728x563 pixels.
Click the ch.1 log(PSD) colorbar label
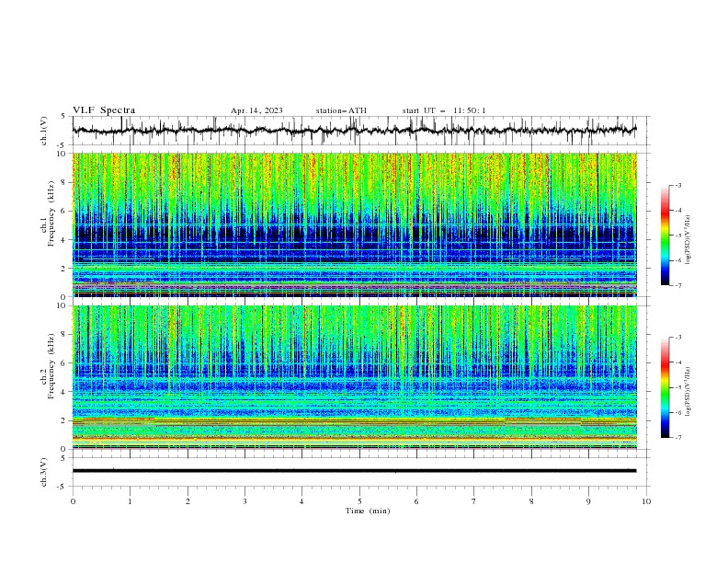[x=688, y=240]
